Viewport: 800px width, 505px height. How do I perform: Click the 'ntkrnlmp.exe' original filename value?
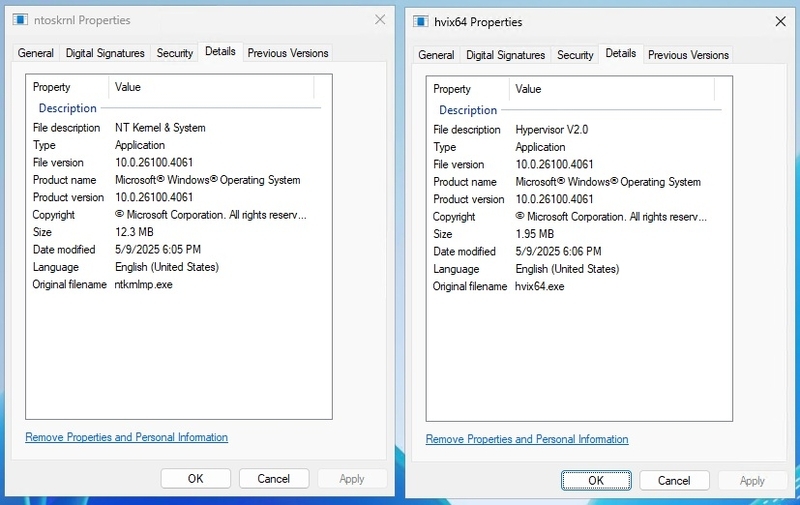[143, 284]
